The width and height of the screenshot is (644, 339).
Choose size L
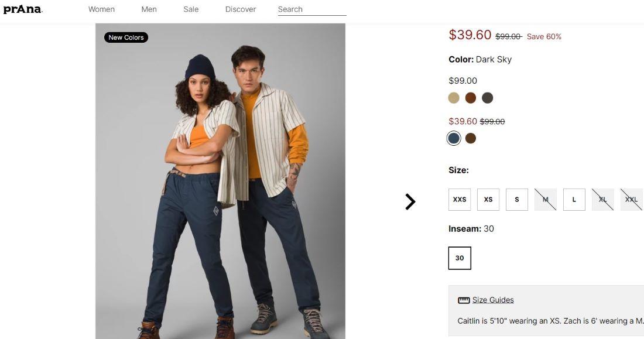click(x=574, y=200)
